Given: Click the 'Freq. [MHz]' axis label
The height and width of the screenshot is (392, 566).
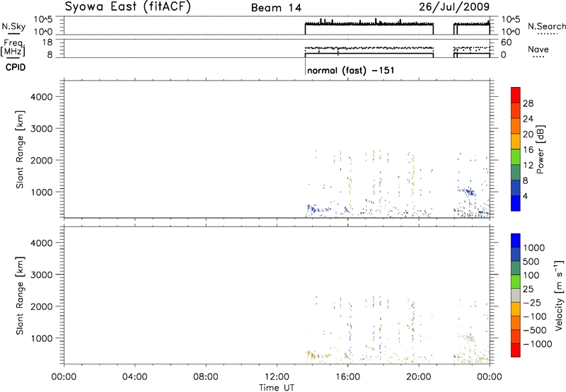Looking at the screenshot, I should [13, 48].
